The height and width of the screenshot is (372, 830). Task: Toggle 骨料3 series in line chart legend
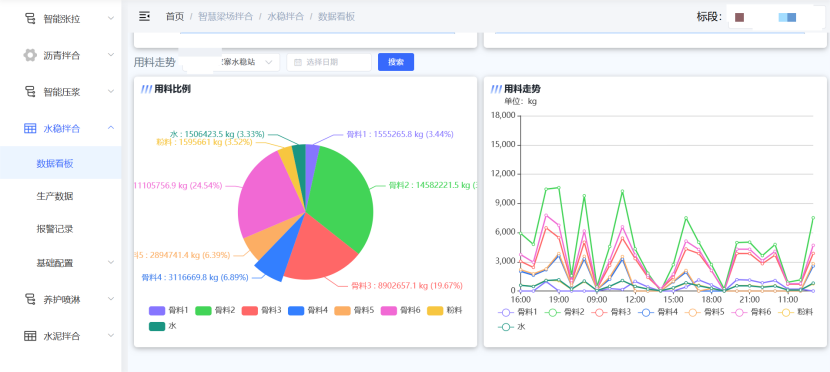[610, 313]
